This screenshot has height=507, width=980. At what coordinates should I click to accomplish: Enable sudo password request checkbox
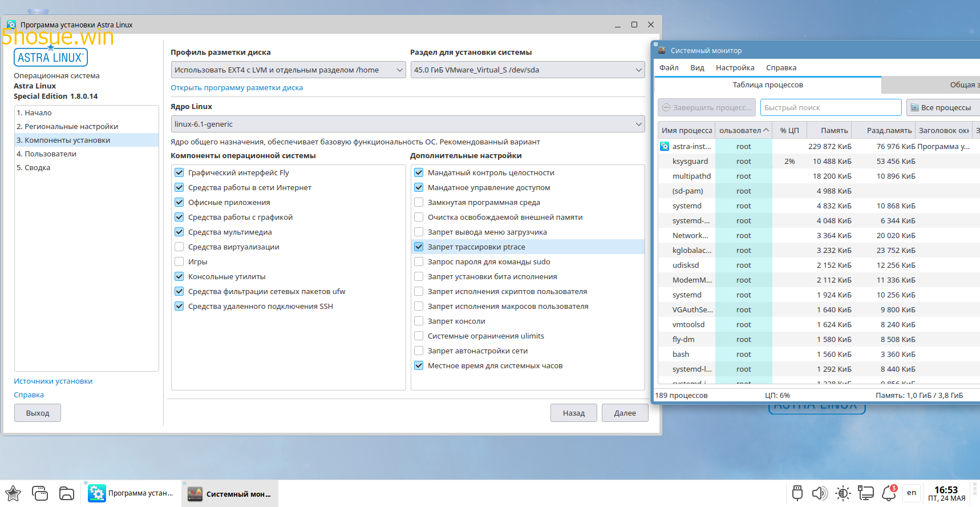click(x=419, y=261)
